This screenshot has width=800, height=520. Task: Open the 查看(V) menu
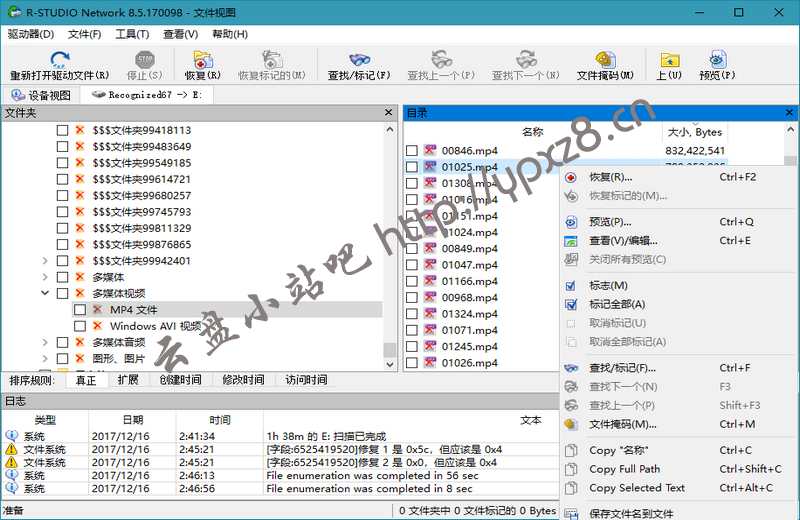(181, 34)
